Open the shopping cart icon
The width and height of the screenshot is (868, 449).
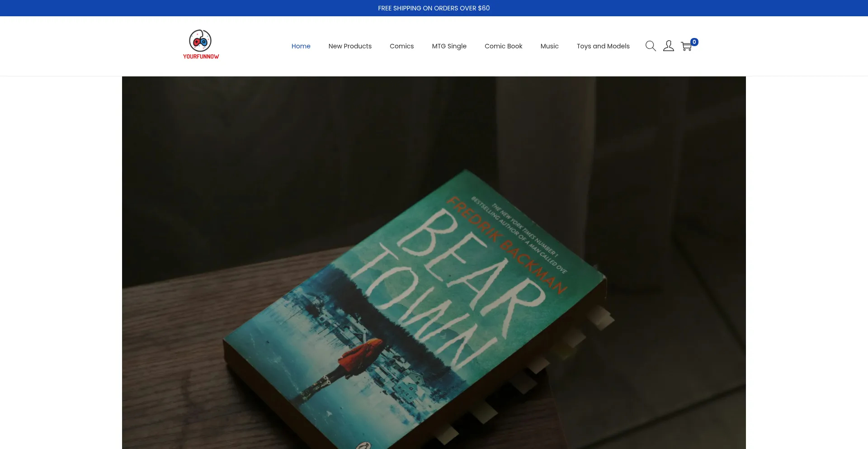(x=686, y=47)
